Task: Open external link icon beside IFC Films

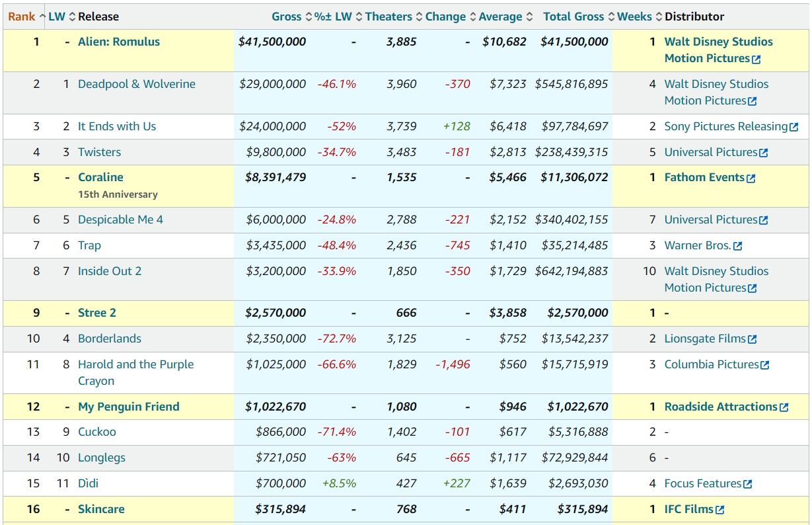Action: click(x=720, y=510)
